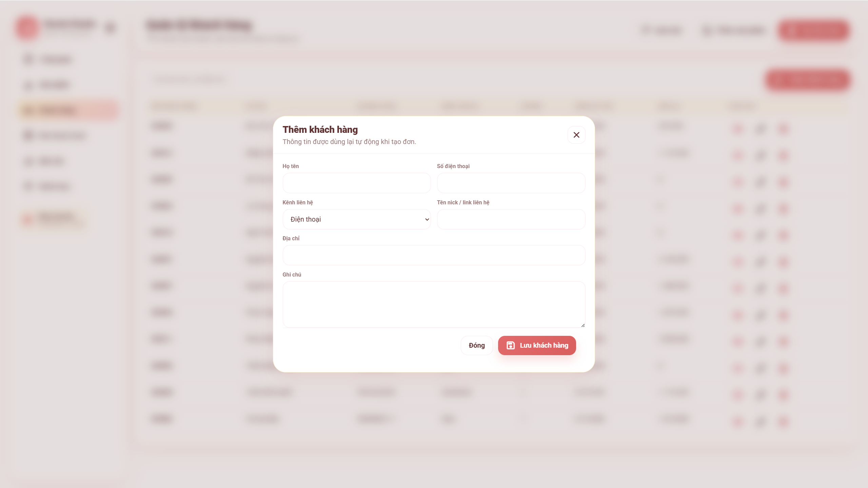Click inside the Địa chỉ address field

(x=434, y=255)
